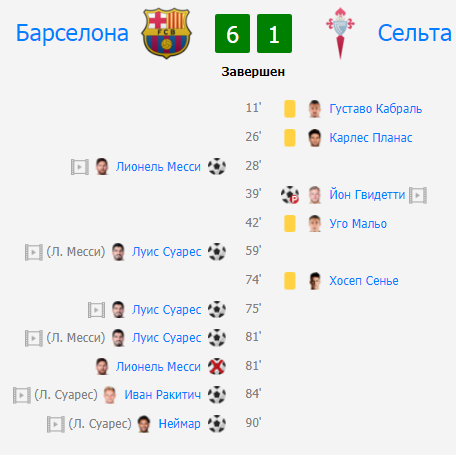
Task: Open Неймар player profile
Action: 179,424
